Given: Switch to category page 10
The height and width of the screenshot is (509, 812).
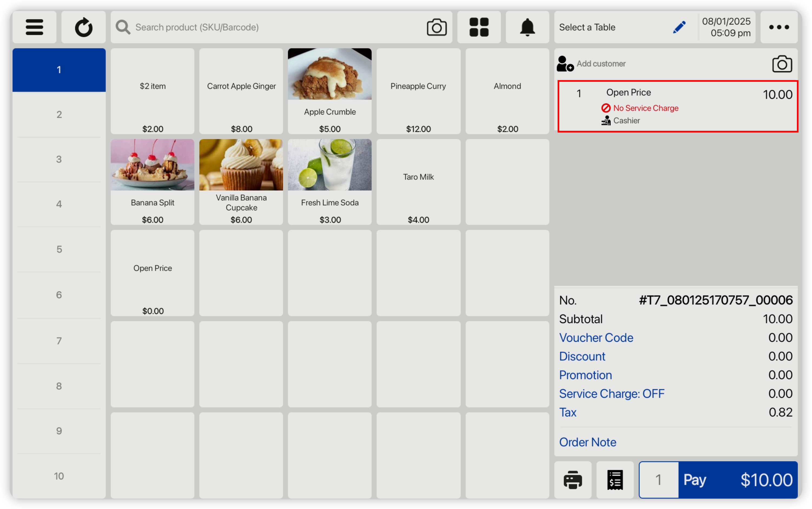Looking at the screenshot, I should click(x=59, y=476).
